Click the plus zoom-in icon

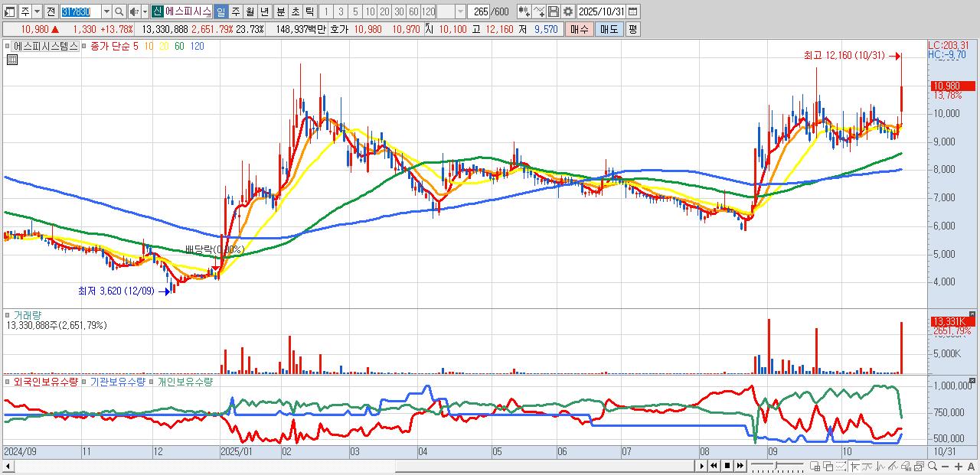[959, 466]
